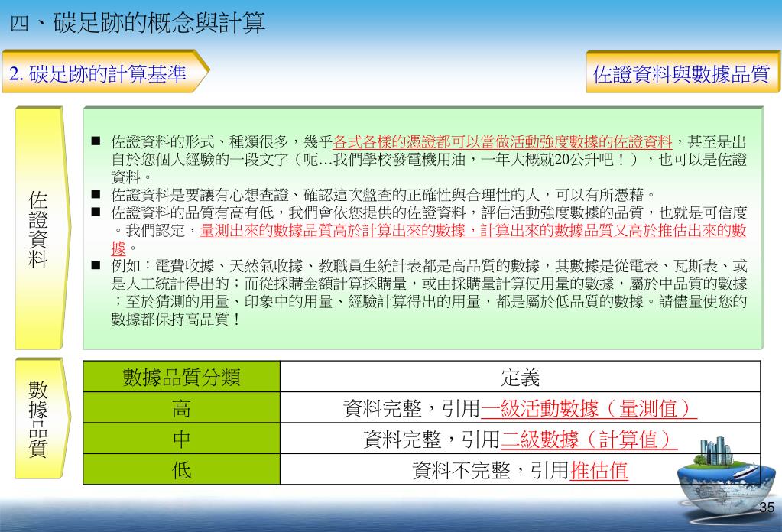Click the underlined 推估值 text
Viewport: 782px width, 532px height.
tap(599, 470)
